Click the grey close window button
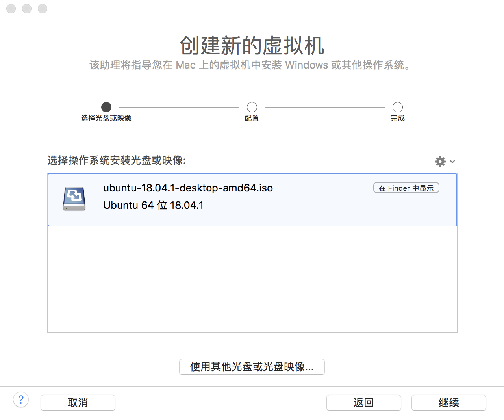The height and width of the screenshot is (420, 504). 11,9
